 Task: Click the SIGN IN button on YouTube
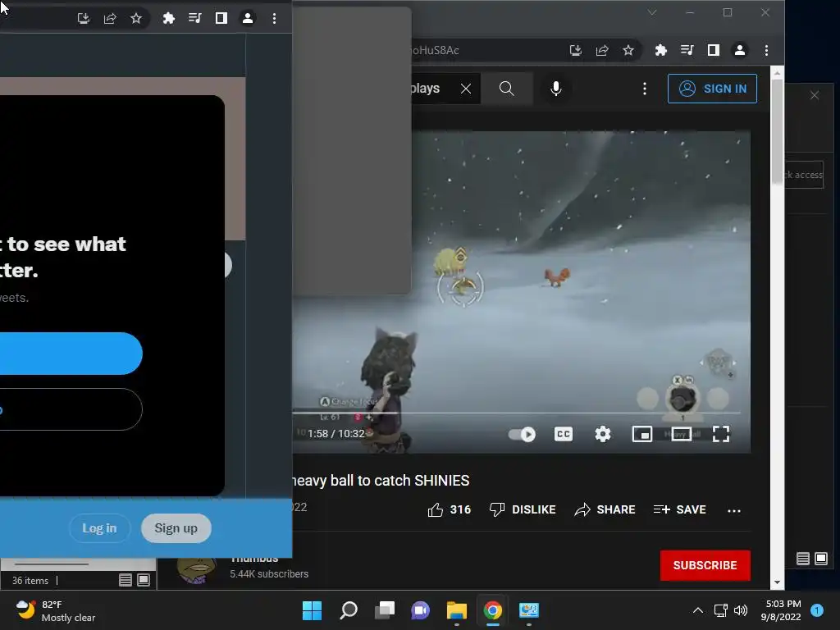click(x=712, y=89)
